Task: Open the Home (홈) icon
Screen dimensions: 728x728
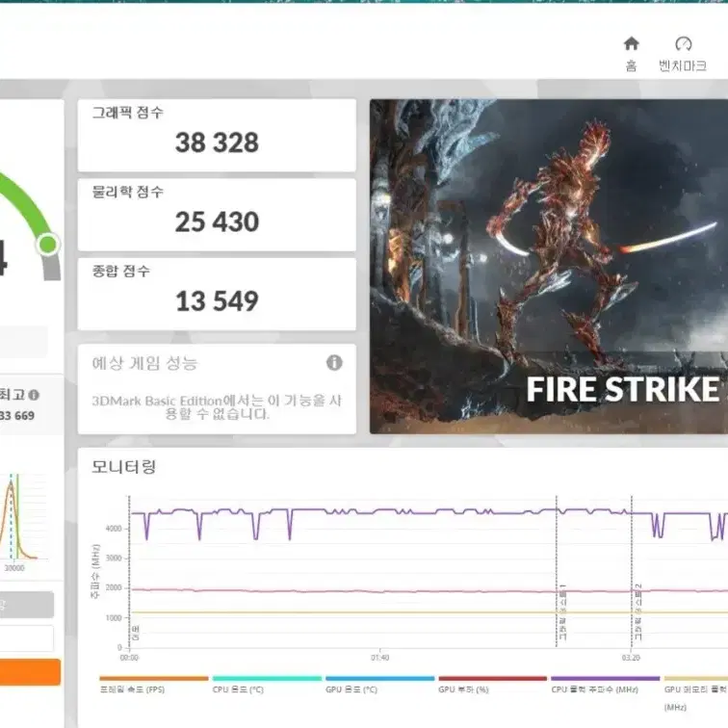Action: pos(631,44)
